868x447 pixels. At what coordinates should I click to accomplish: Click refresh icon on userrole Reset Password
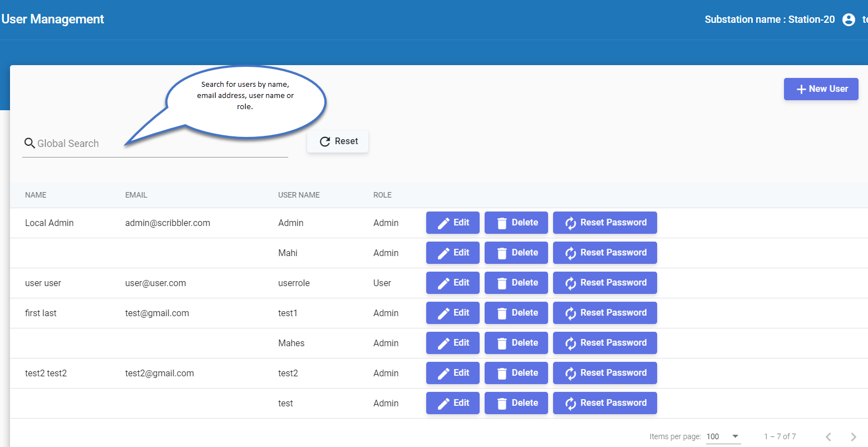[x=570, y=283]
